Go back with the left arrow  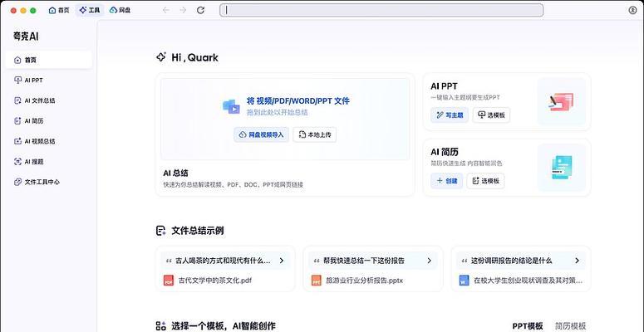click(x=166, y=10)
